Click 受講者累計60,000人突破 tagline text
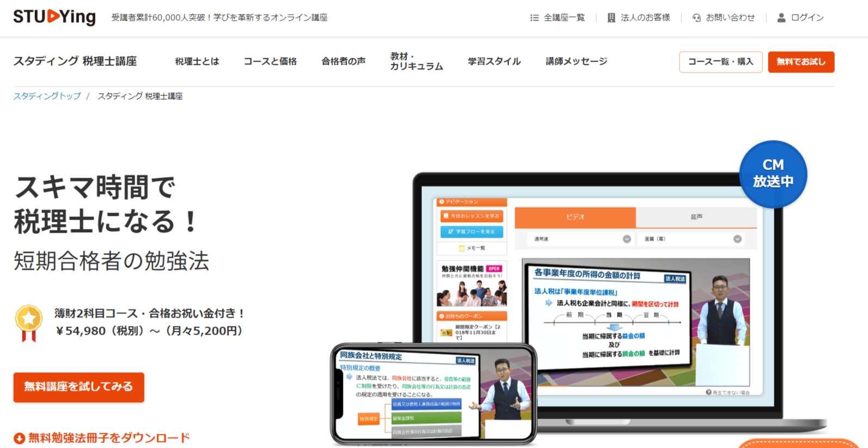 [x=220, y=17]
